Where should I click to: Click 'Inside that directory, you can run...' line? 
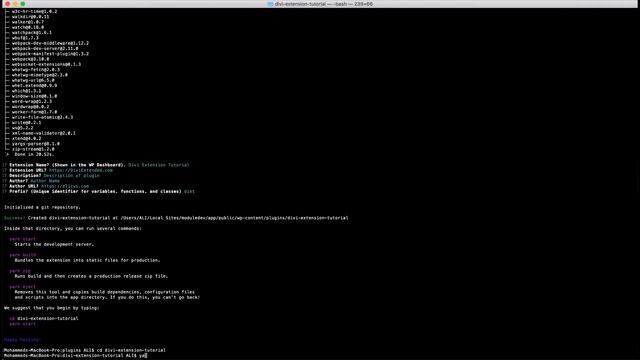pyautogui.click(x=73, y=229)
